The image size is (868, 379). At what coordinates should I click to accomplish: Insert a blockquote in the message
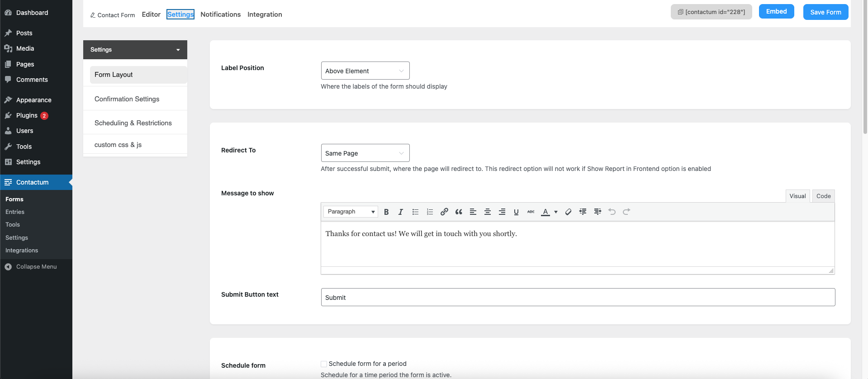tap(459, 212)
